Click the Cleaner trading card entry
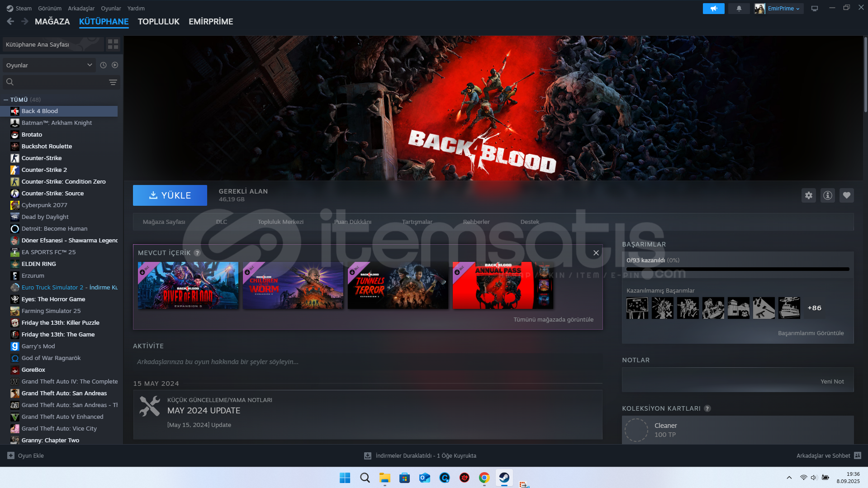 [738, 430]
